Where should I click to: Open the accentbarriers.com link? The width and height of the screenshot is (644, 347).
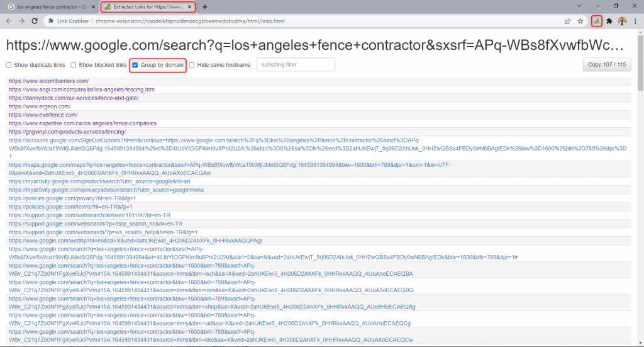48,81
